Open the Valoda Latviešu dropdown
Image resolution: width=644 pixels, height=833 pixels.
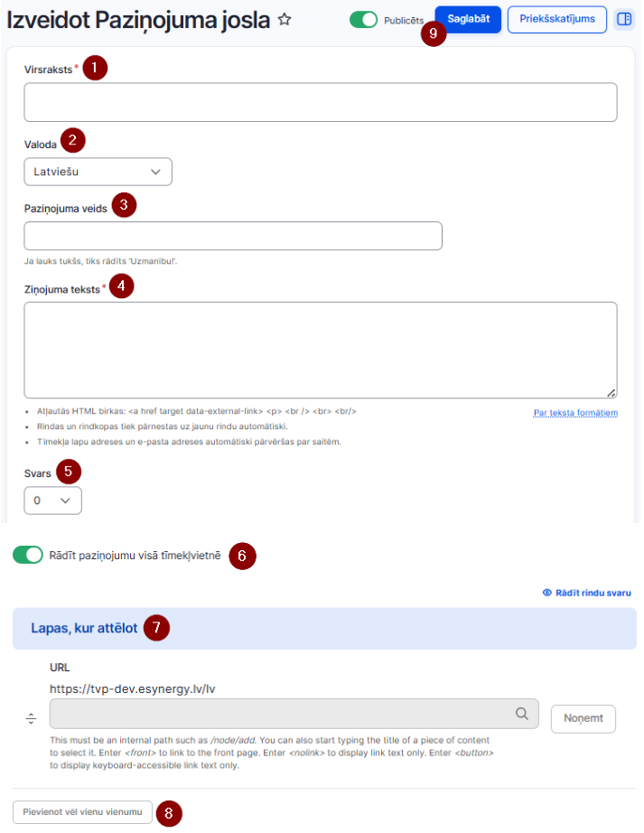[x=98, y=172]
